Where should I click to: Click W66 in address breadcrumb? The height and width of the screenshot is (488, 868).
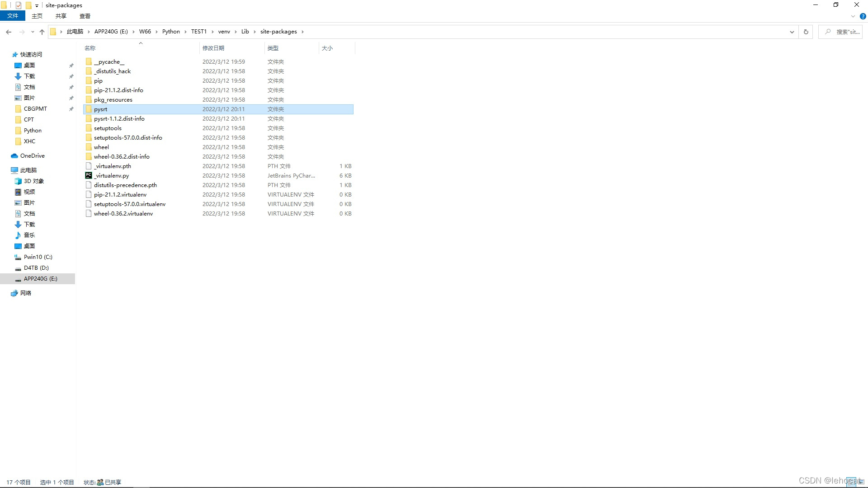[145, 32]
